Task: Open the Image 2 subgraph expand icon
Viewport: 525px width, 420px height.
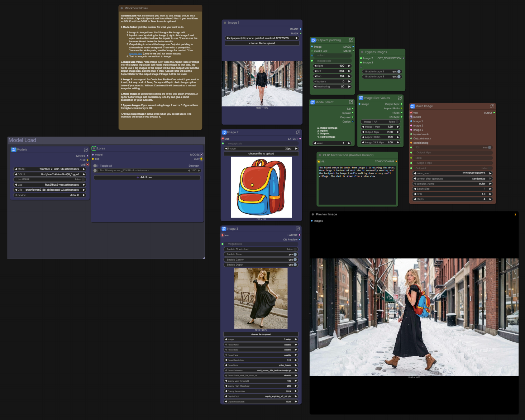Action: (x=298, y=133)
